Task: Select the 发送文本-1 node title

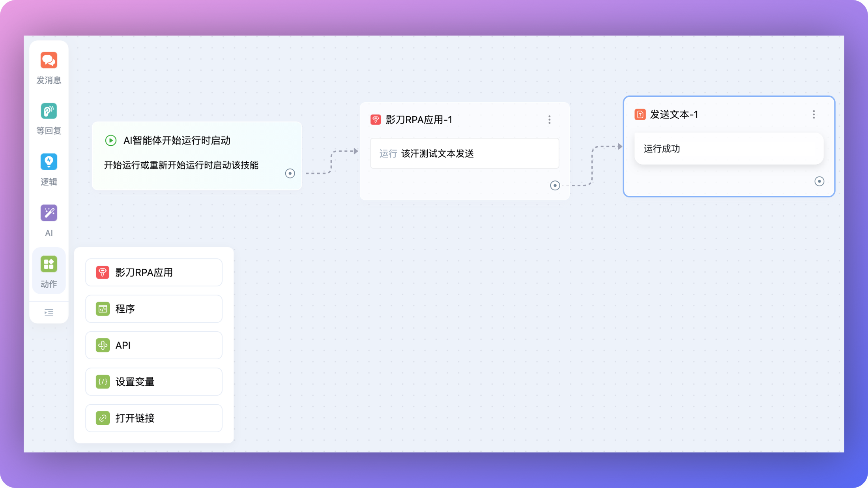Action: [674, 114]
